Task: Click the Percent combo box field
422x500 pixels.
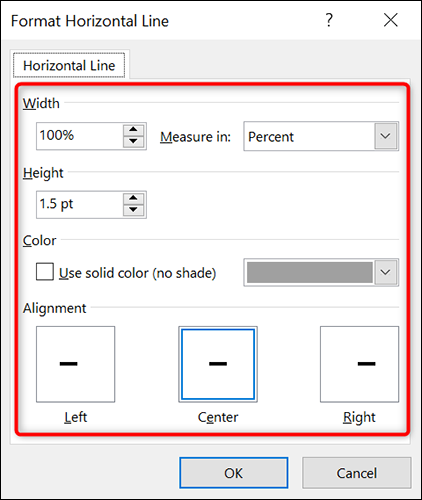Action: [321, 136]
